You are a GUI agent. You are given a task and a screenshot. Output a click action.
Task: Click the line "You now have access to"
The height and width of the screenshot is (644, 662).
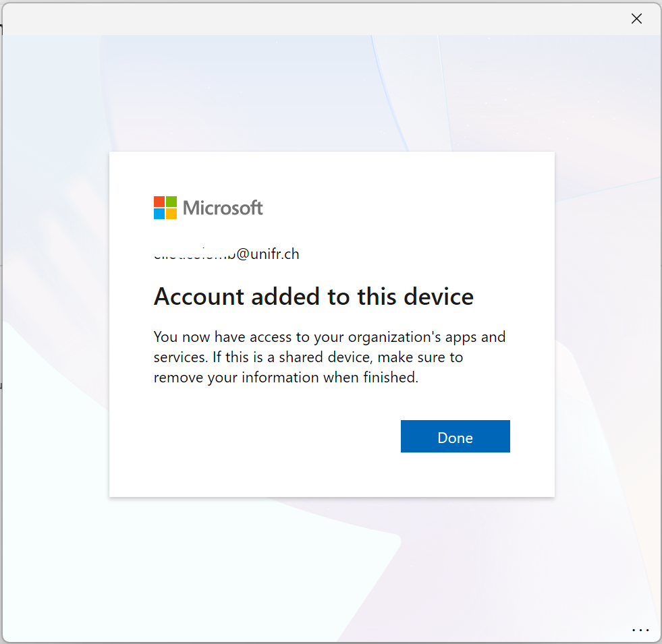(x=329, y=336)
